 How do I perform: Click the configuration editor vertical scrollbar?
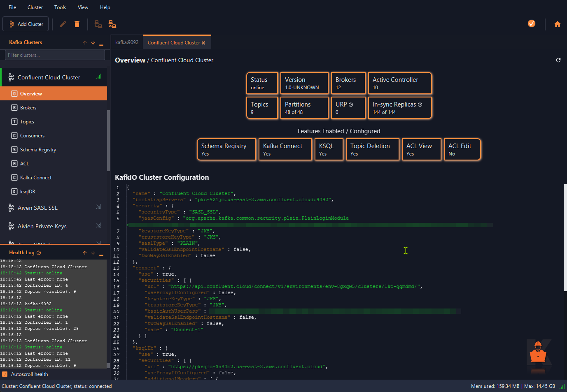click(565, 238)
